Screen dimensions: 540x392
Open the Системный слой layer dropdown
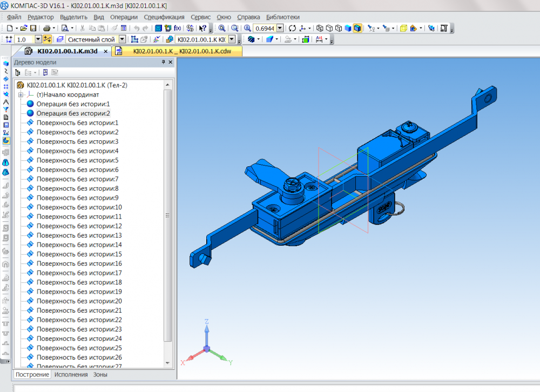(x=122, y=39)
